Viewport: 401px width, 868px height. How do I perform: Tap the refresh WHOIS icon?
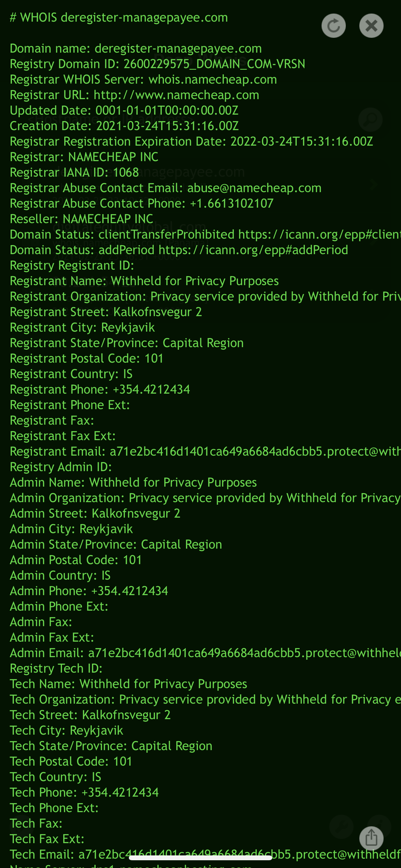tap(333, 26)
